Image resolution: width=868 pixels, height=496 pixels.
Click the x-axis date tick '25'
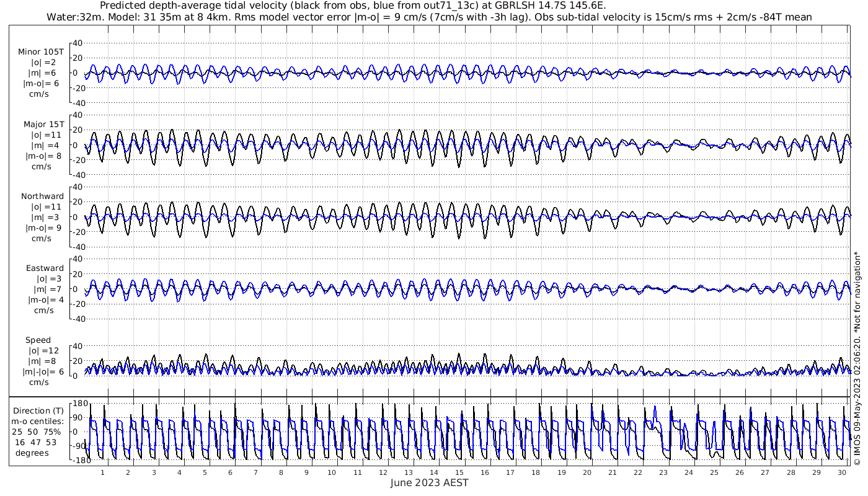[x=714, y=472]
